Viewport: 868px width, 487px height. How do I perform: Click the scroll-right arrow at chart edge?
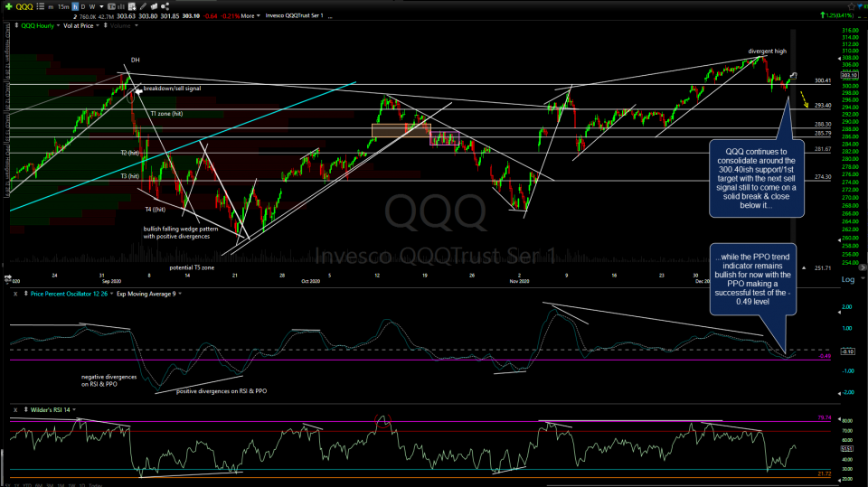point(863,267)
